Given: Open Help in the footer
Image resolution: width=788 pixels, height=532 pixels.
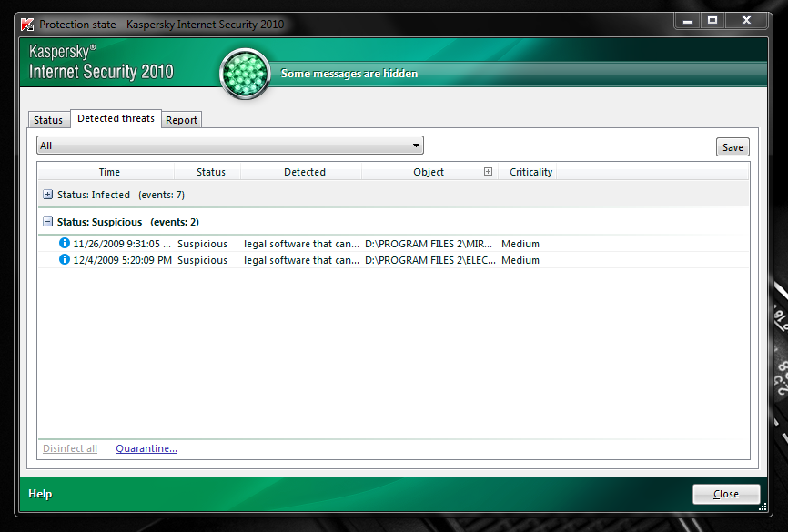Looking at the screenshot, I should [40, 494].
